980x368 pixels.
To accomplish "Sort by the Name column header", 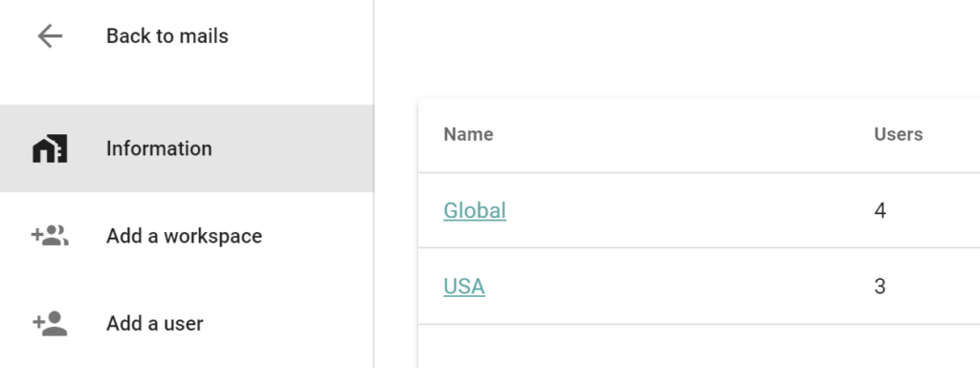I will tap(468, 134).
